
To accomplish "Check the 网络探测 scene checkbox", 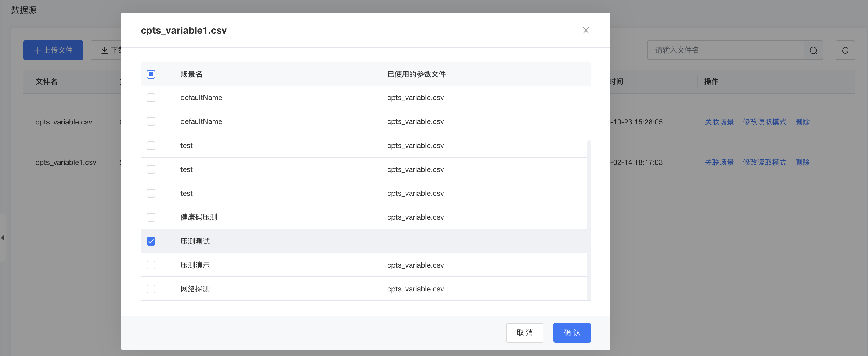I will 151,289.
